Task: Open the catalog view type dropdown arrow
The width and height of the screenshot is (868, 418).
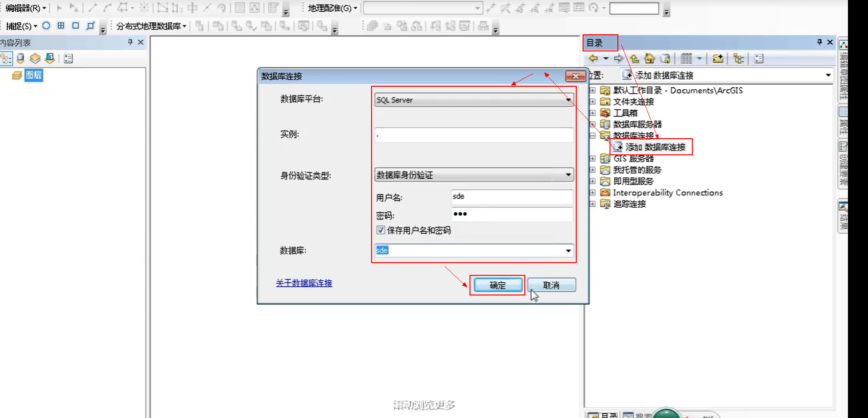Action: pyautogui.click(x=699, y=59)
